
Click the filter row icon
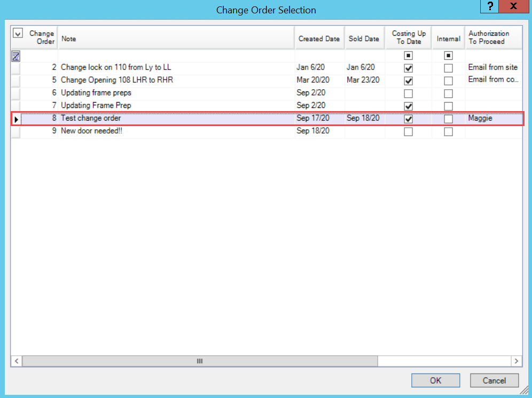(16, 56)
